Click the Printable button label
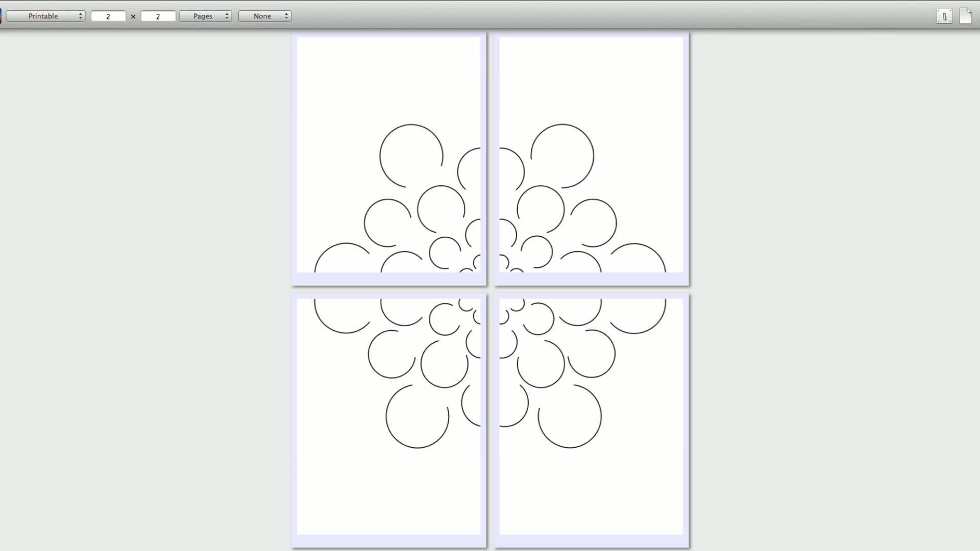 point(43,16)
